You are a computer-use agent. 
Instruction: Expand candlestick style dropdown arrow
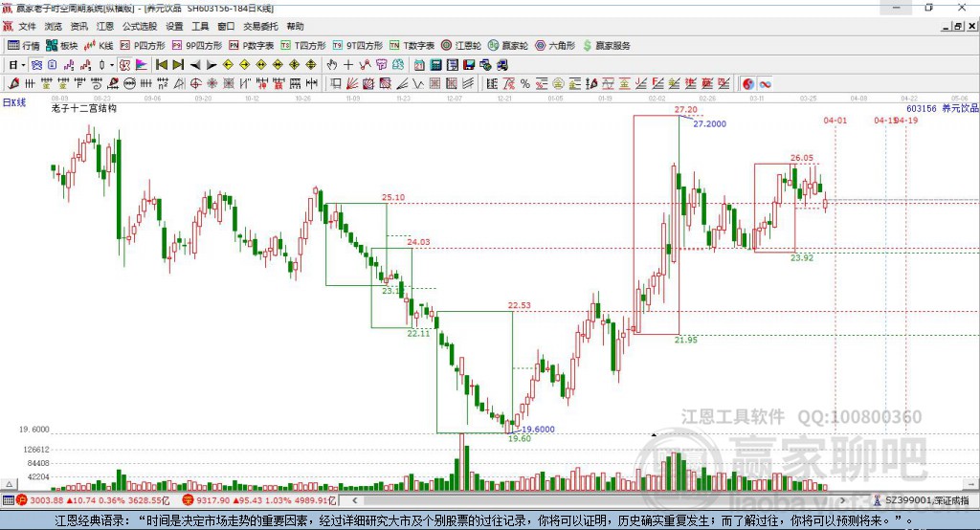point(112,65)
